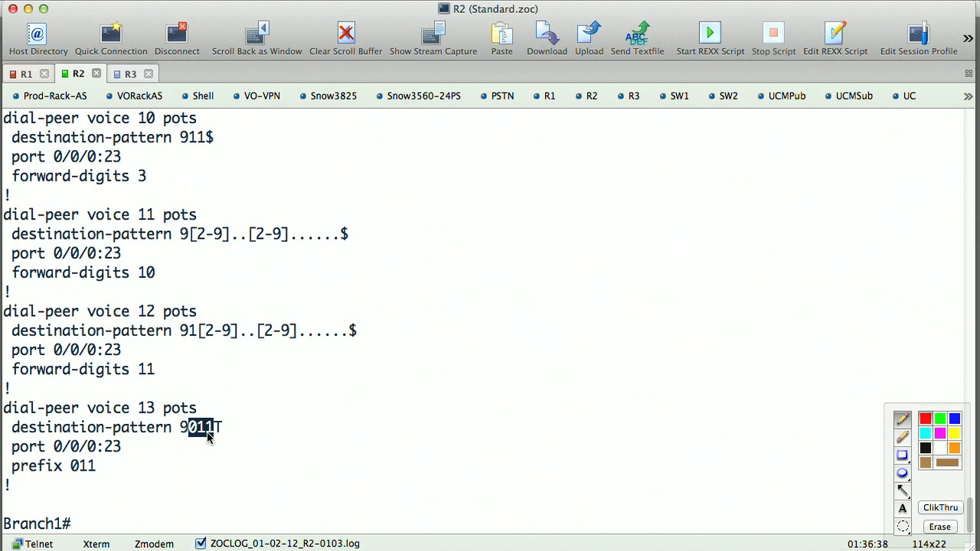Show the stream capture
This screenshot has height=551, width=980.
click(433, 39)
